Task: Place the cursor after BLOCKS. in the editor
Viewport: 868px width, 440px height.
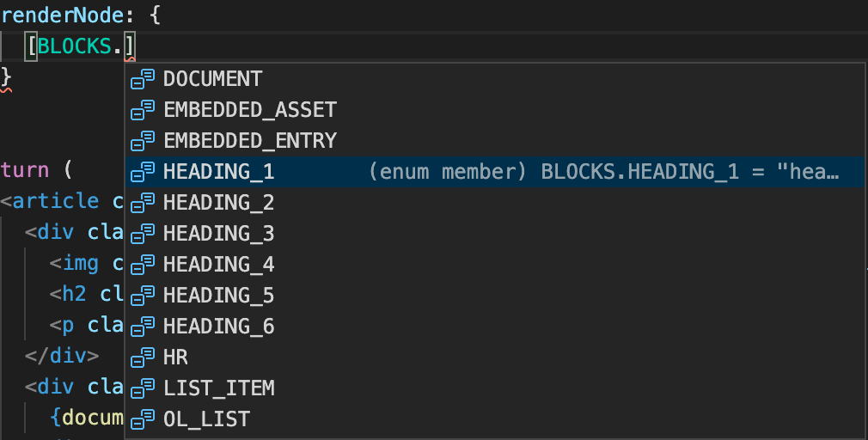Action: click(125, 46)
